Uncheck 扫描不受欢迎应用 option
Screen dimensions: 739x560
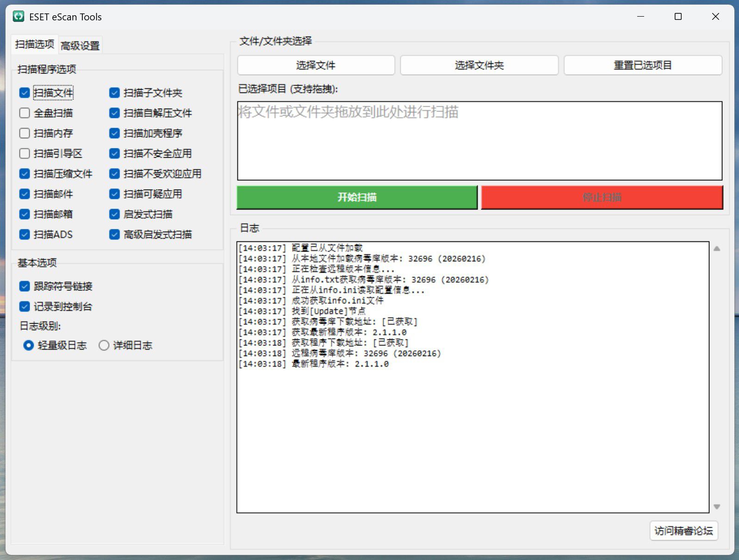click(115, 174)
